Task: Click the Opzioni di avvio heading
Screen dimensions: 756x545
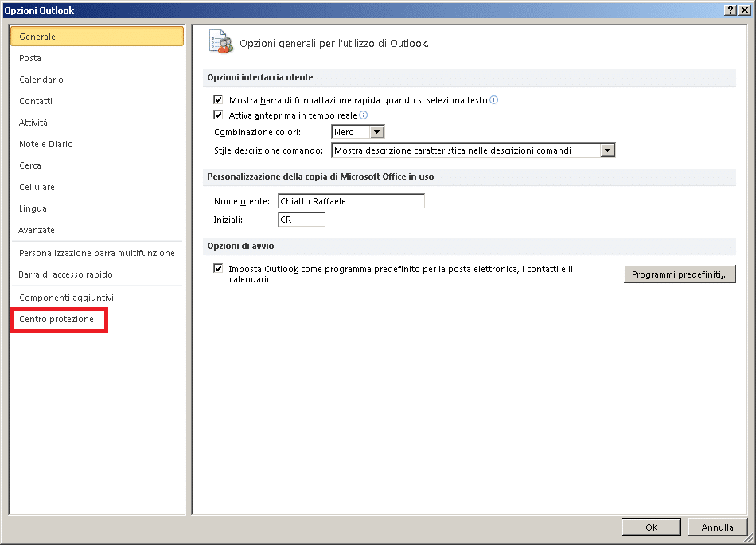Action: point(240,246)
